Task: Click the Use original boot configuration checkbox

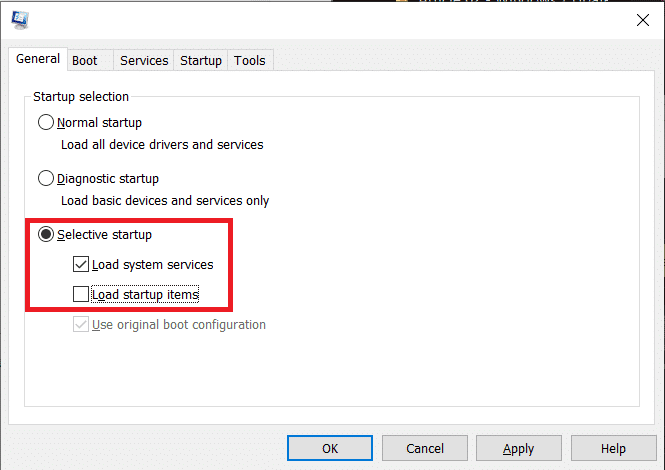Action: tap(81, 325)
